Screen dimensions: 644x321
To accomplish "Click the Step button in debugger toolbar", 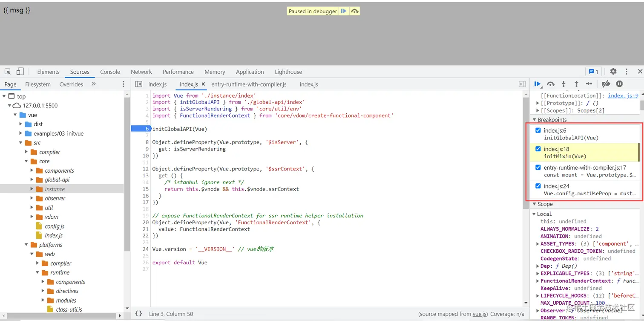I will click(589, 84).
